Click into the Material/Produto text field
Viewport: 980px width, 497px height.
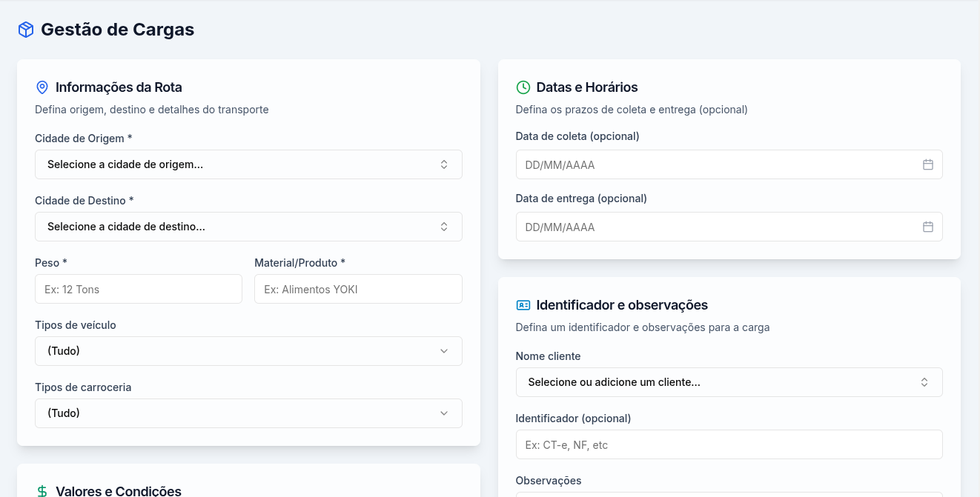click(x=358, y=289)
